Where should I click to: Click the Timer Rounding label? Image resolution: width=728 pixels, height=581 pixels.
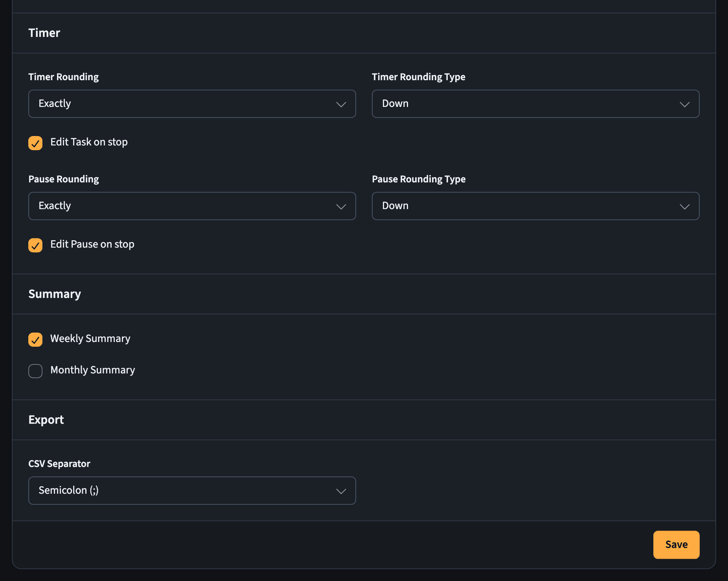pyautogui.click(x=64, y=77)
